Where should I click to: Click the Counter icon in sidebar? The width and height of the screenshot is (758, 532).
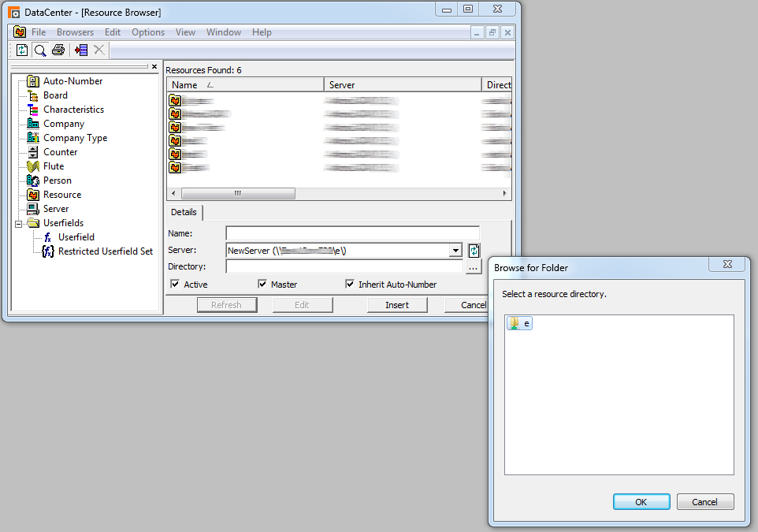point(34,151)
